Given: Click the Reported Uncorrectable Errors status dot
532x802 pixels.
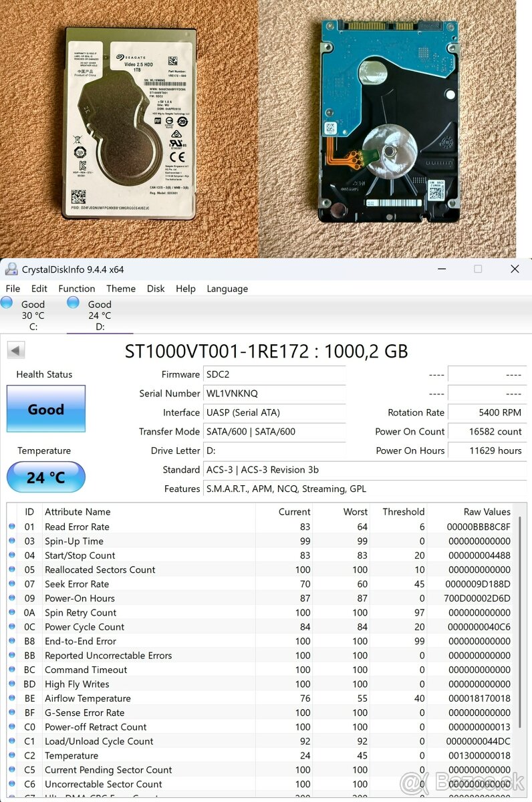Looking at the screenshot, I should coord(12,656).
